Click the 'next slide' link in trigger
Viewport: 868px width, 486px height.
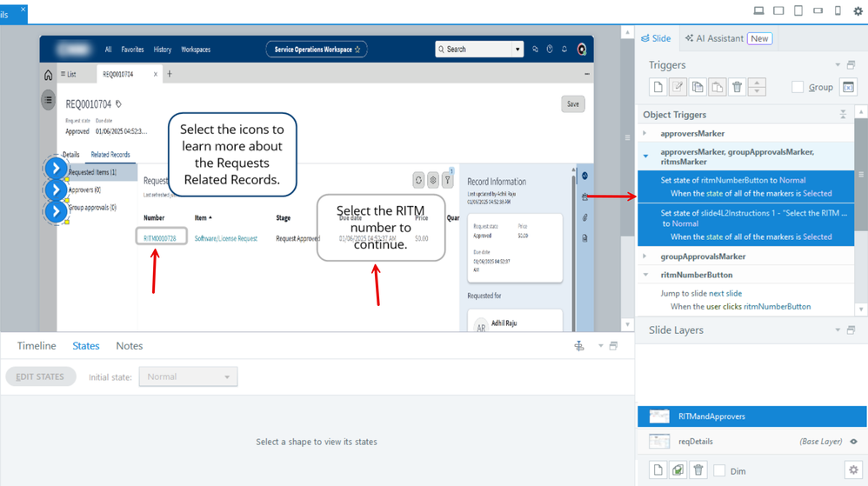pyautogui.click(x=725, y=293)
